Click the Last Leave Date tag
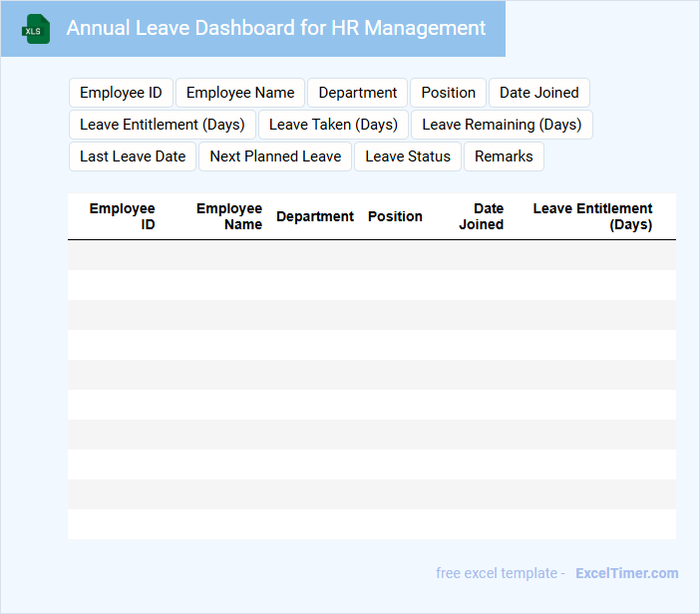Image resolution: width=700 pixels, height=614 pixels. [x=133, y=156]
